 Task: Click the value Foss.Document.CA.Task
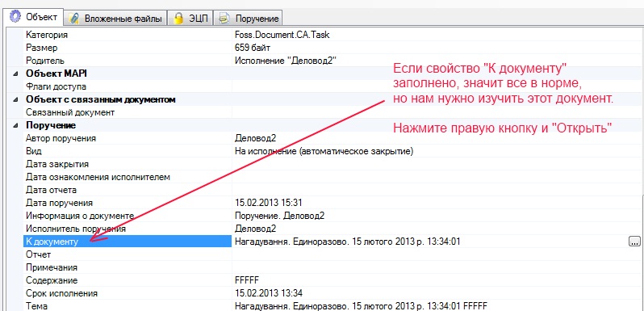(282, 35)
